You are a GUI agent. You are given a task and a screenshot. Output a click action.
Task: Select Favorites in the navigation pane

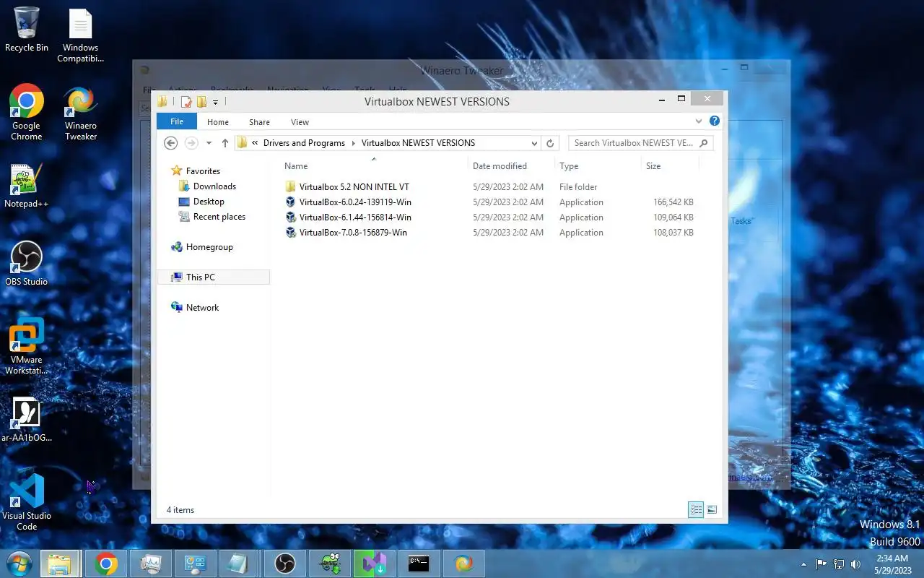203,171
